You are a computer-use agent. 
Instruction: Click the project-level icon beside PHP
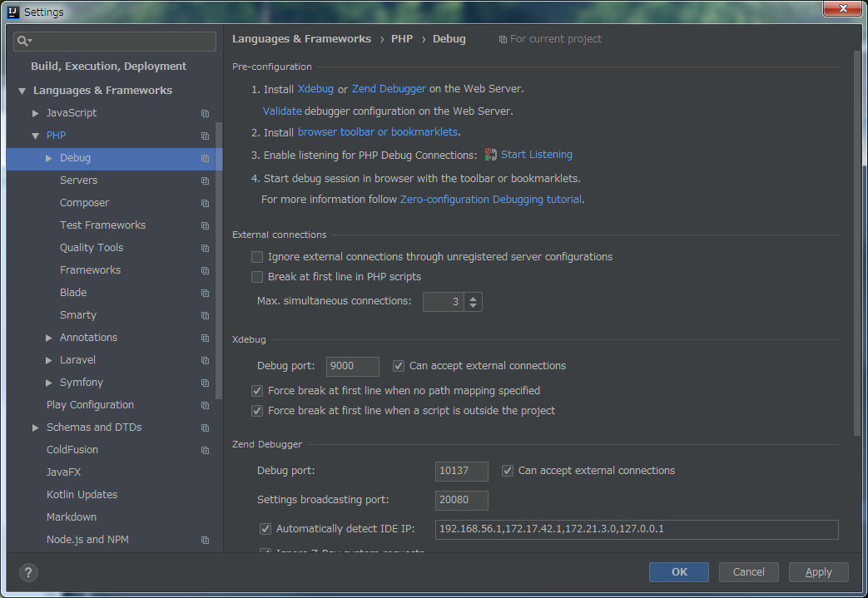click(205, 136)
